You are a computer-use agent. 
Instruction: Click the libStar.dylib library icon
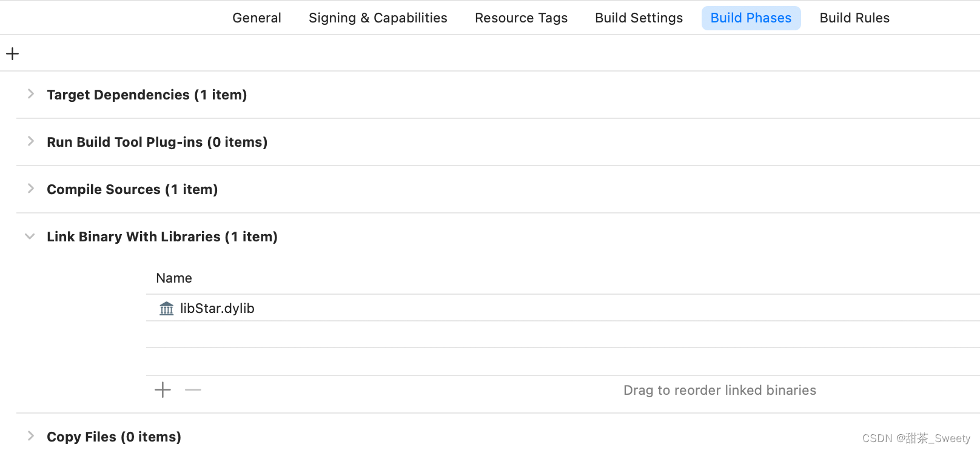166,309
